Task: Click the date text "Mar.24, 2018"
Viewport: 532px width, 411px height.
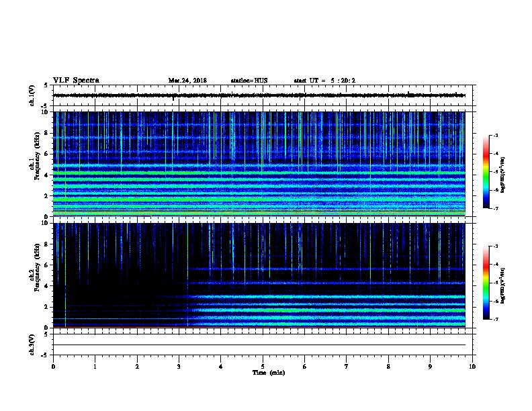Action: tap(187, 81)
